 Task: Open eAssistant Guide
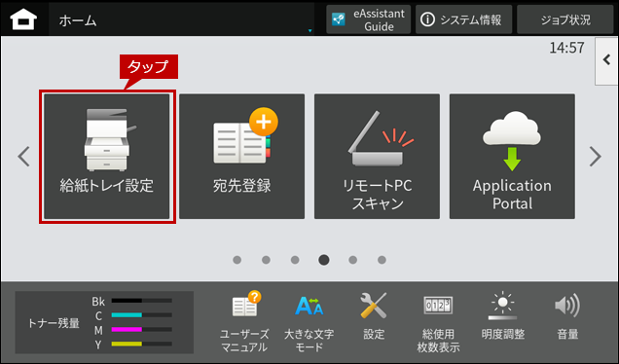coord(368,19)
